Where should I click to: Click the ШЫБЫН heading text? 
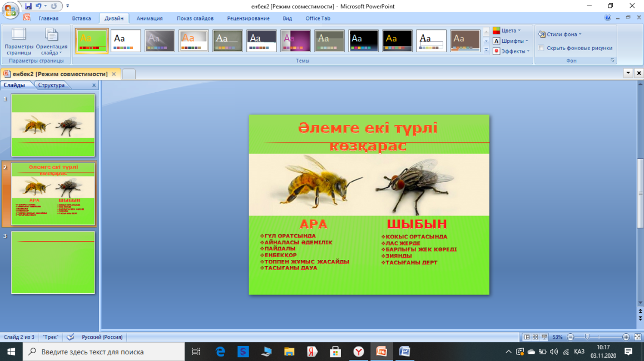417,224
